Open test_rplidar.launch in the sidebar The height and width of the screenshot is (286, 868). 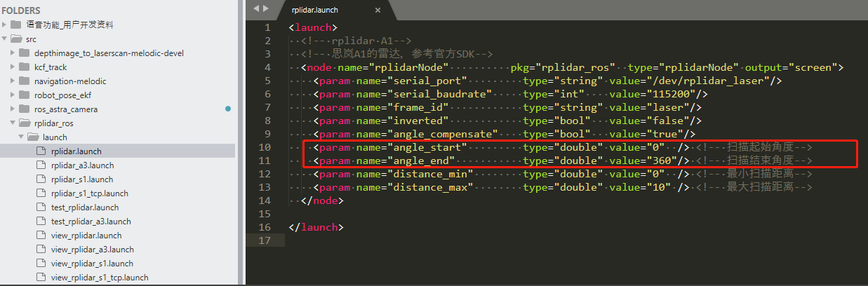85,207
